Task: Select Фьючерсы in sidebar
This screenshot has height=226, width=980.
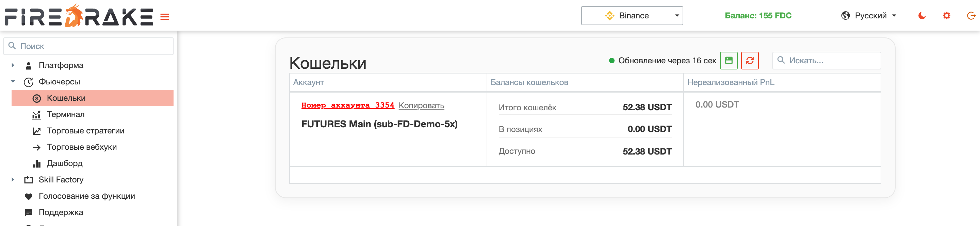Action: click(59, 81)
